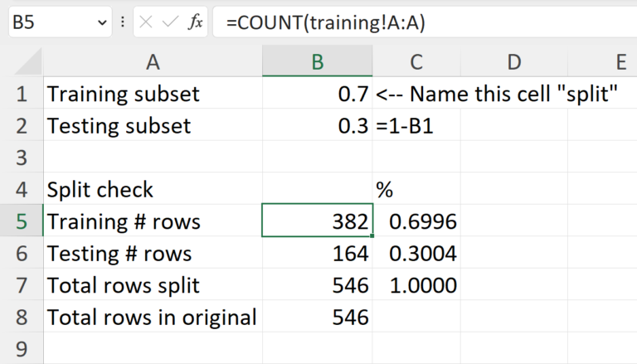Select row 3 header
This screenshot has width=637, height=364.
coord(22,158)
